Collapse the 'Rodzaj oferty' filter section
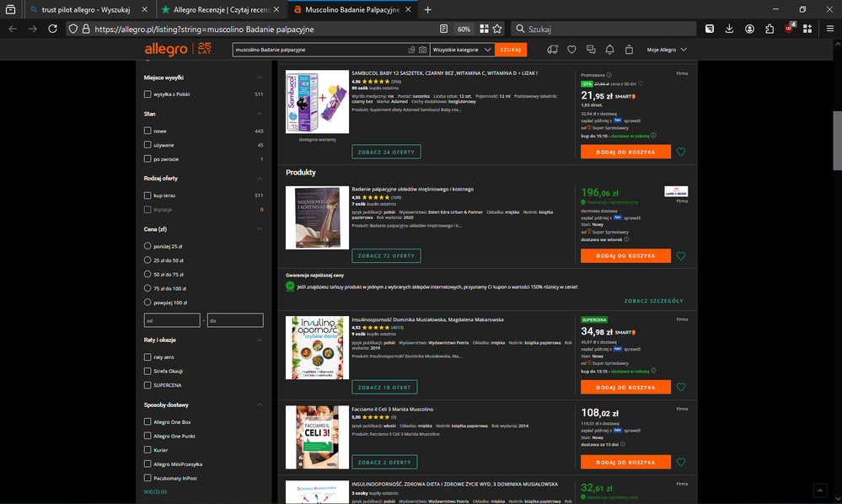The width and height of the screenshot is (842, 504). [x=260, y=178]
